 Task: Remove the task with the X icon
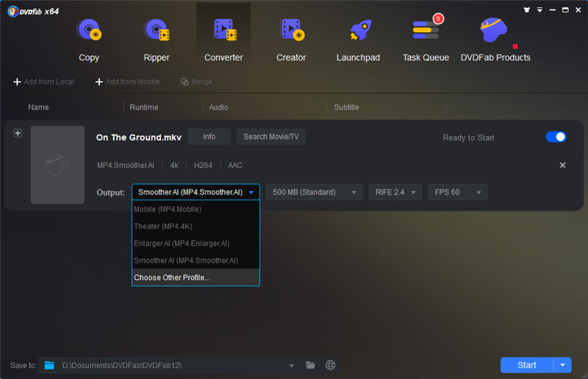pos(562,165)
